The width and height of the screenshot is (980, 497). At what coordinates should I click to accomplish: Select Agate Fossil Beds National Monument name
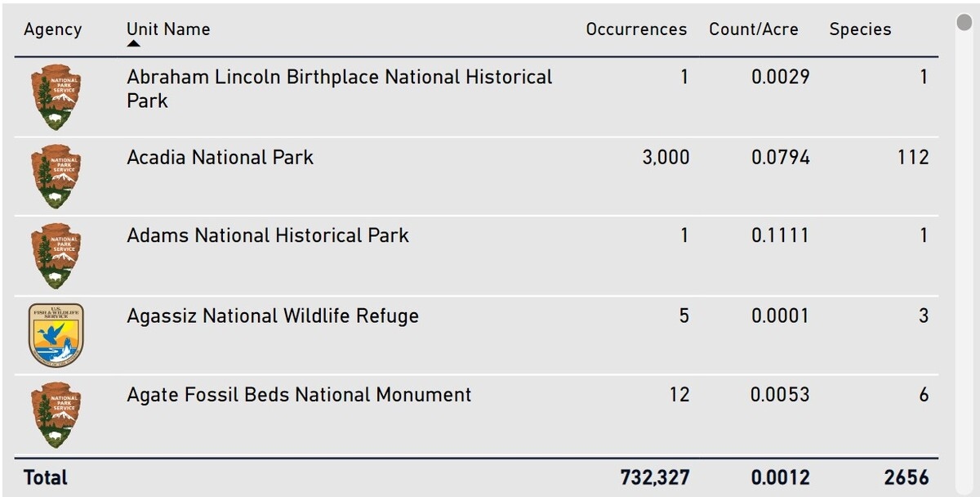click(299, 395)
